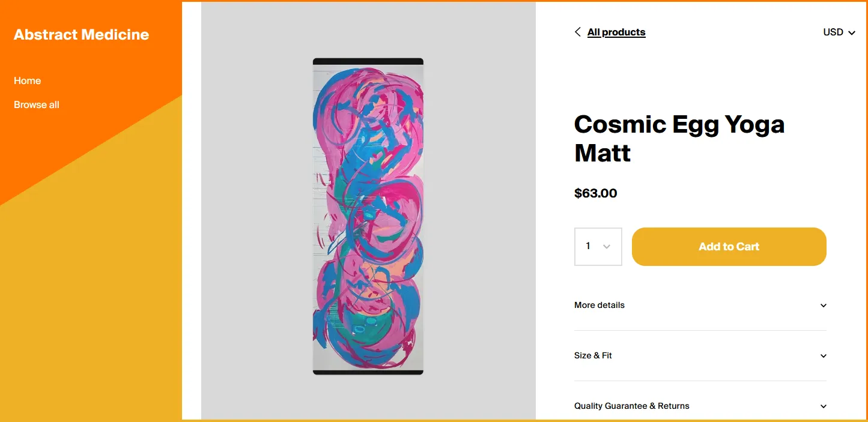Open Browse all from the sidebar
The height and width of the screenshot is (422, 868).
pyautogui.click(x=36, y=104)
